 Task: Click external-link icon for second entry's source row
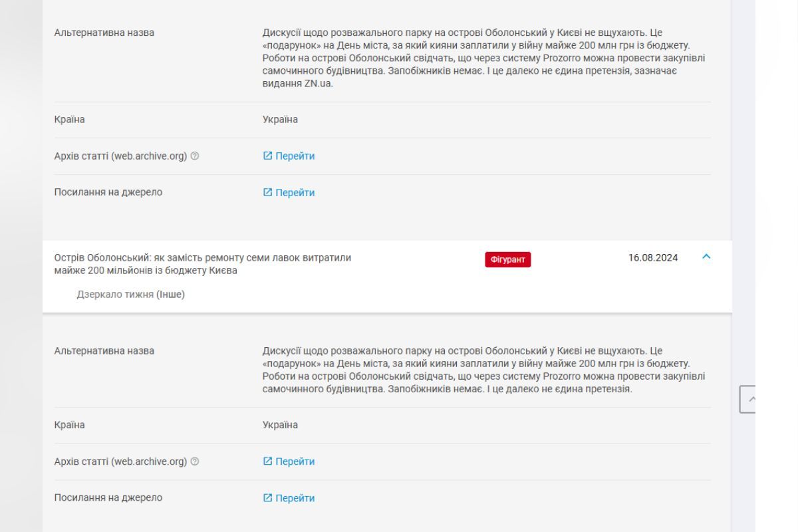pos(267,497)
